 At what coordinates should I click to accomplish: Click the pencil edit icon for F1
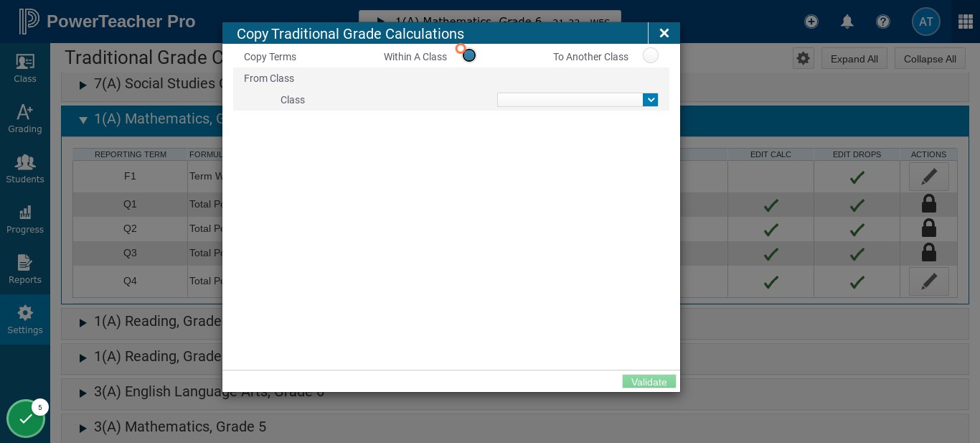(929, 176)
